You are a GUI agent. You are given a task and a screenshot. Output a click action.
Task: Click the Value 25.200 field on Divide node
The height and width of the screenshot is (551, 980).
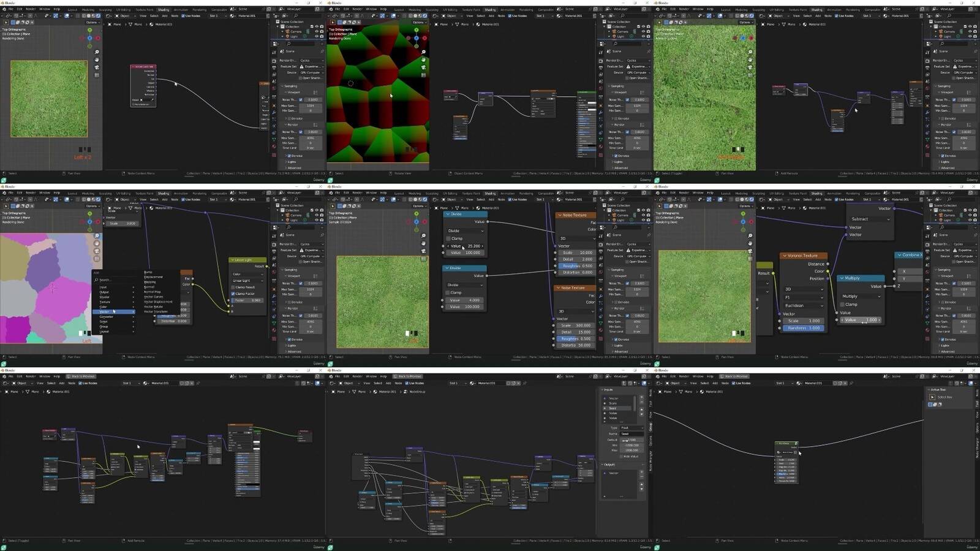(464, 246)
